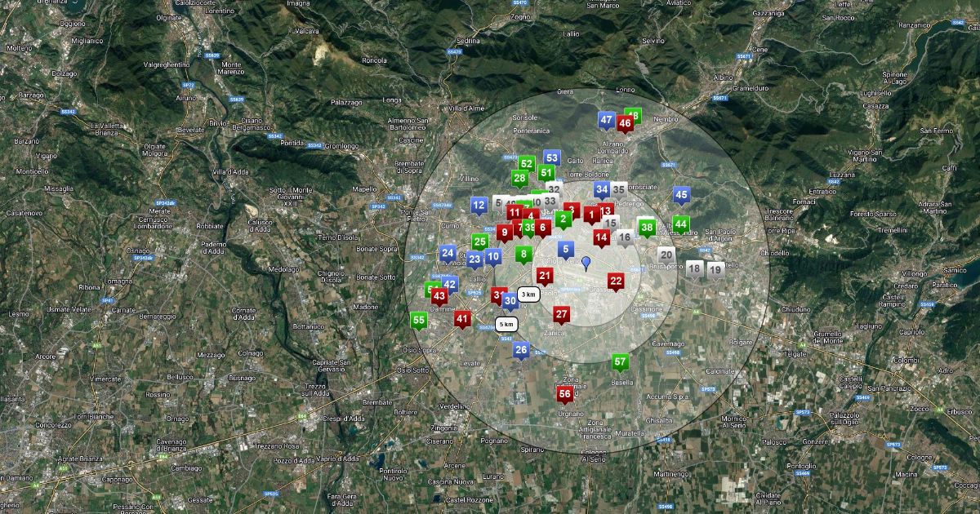Click blue marker number 26
Screen dimensions: 980x514
pos(521,350)
